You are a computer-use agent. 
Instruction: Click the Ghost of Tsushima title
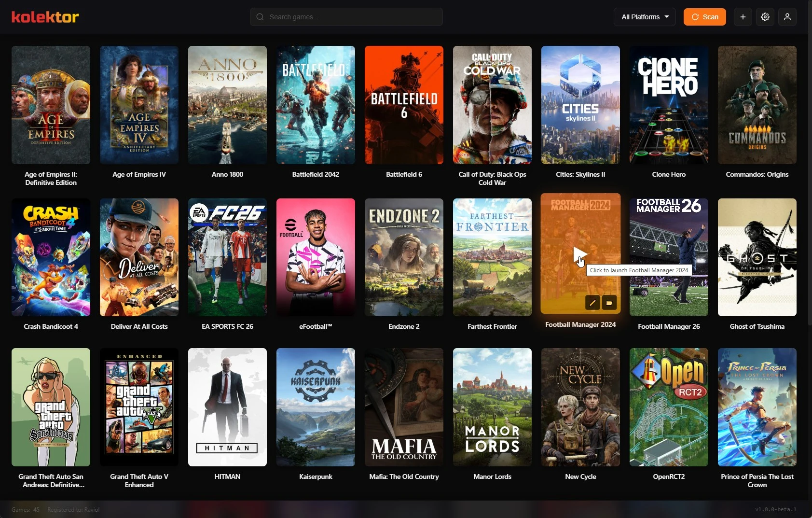coord(757,326)
